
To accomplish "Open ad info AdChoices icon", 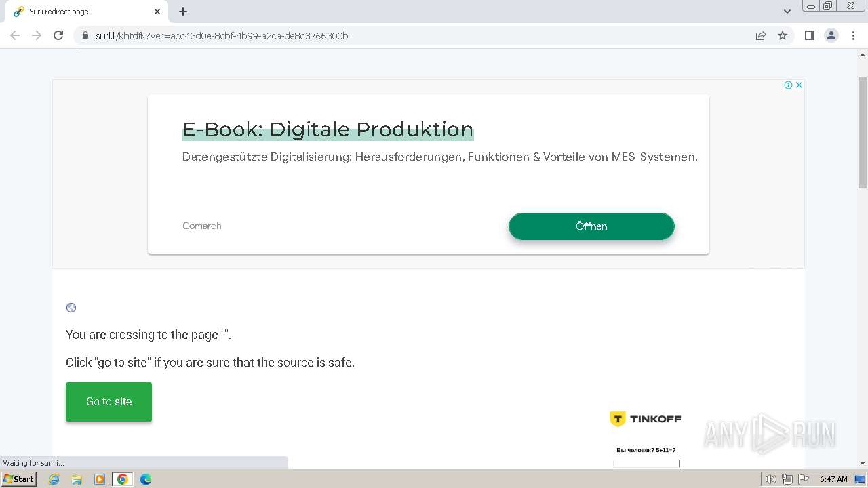I will 788,85.
